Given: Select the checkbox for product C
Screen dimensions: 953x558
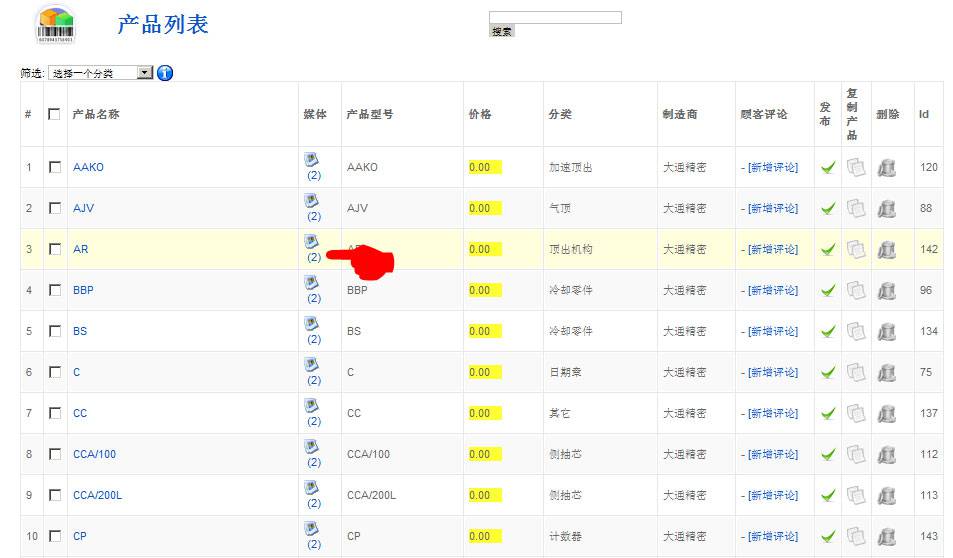Looking at the screenshot, I should click(55, 372).
